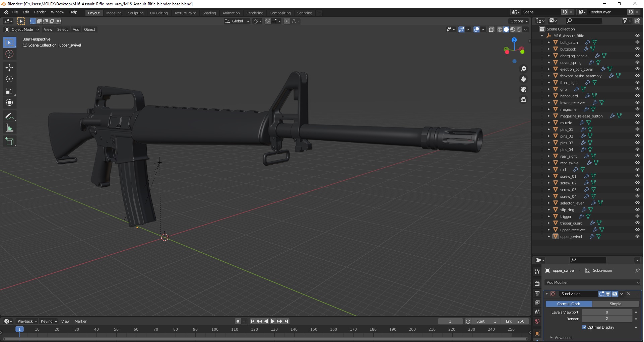
Task: Remove the Subdivision modifier
Action: click(629, 294)
